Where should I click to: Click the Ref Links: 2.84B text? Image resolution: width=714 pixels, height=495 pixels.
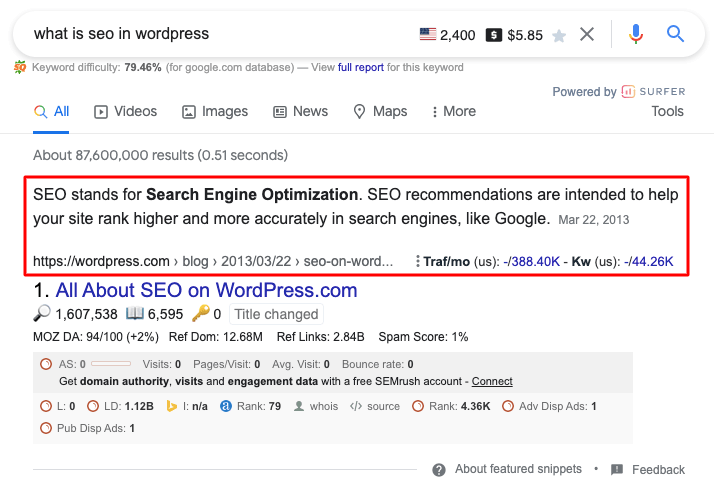click(x=321, y=337)
